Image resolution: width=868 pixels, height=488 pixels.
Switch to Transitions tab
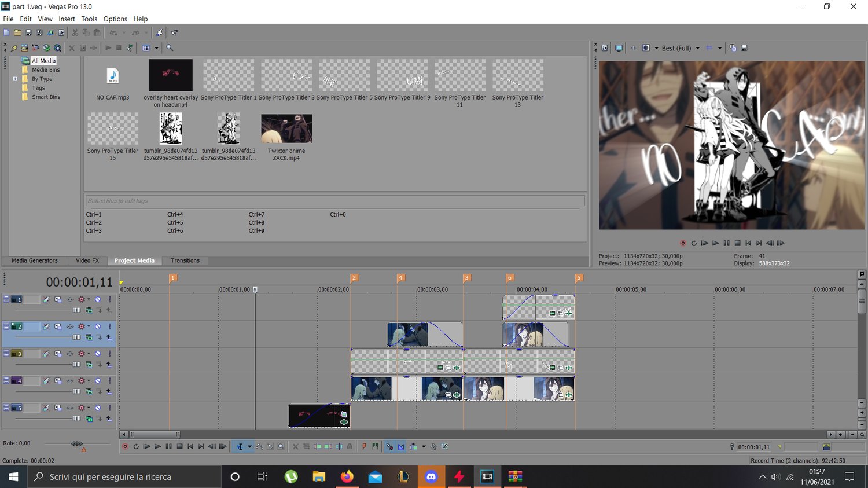point(185,260)
